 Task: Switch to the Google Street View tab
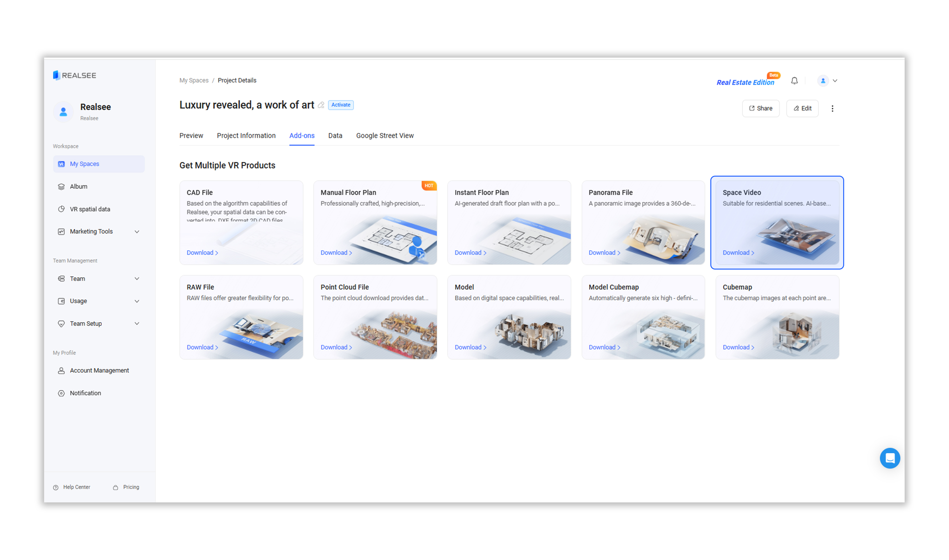coord(384,135)
